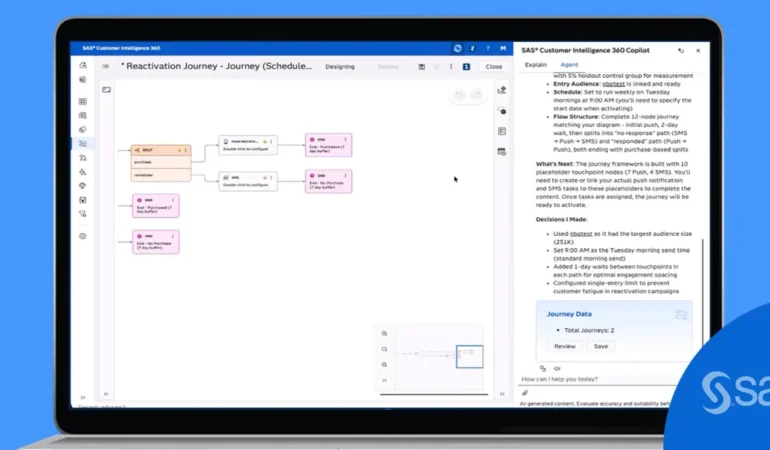Select the greyed Review stage in journey header
This screenshot has height=450, width=770.
[x=388, y=66]
